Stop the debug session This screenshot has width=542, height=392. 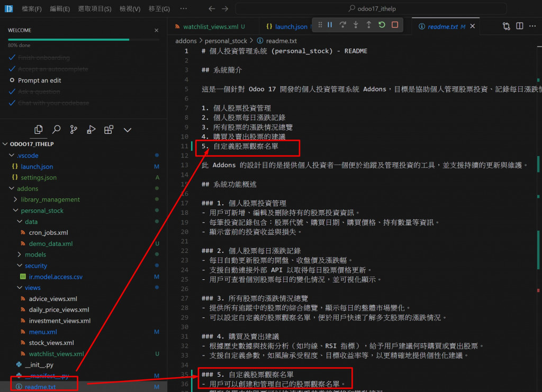[x=395, y=25]
